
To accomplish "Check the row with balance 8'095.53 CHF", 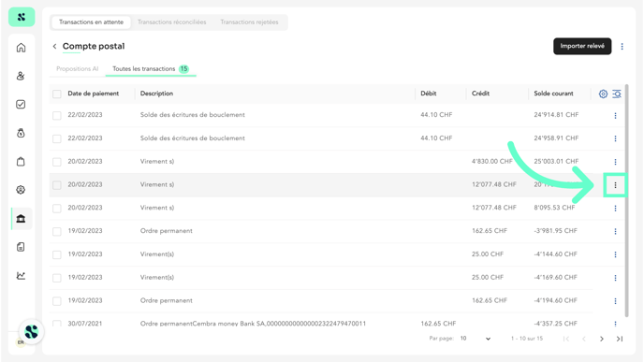I will pos(57,208).
